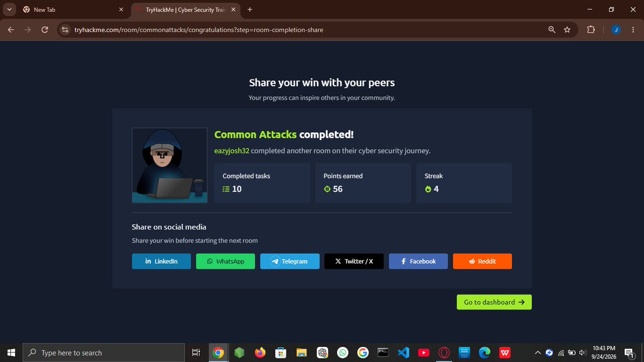Share on LinkedIn

pyautogui.click(x=161, y=261)
